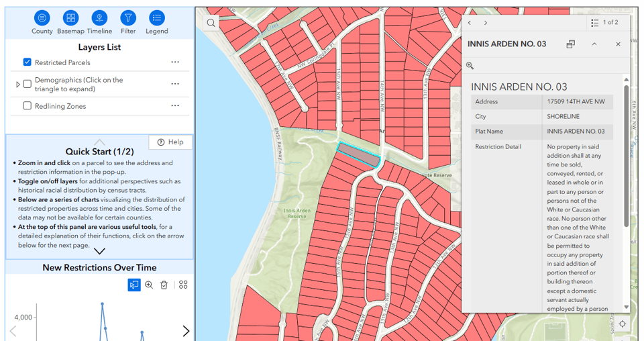Turn on the Redlining Zones layer
This screenshot has height=341, width=644.
28,106
